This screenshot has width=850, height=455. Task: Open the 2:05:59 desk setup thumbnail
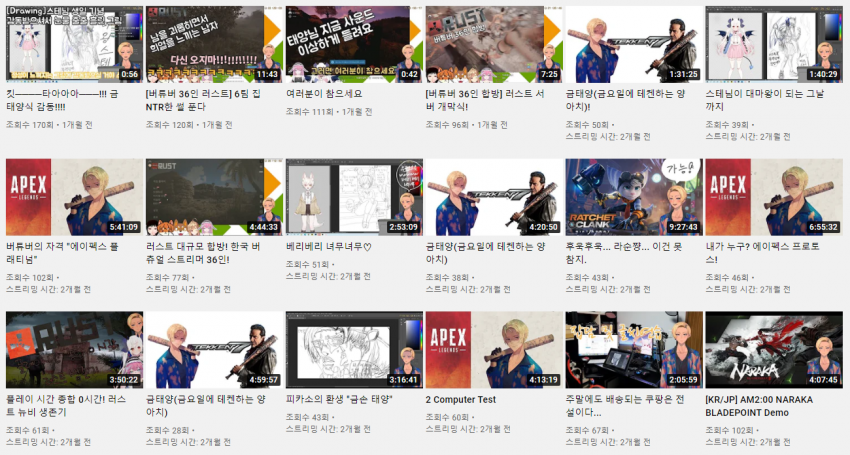634,350
